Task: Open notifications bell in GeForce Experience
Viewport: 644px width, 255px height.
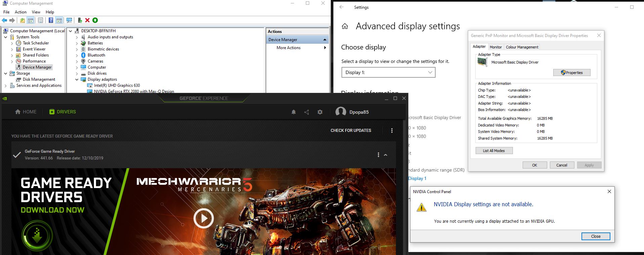Action: click(x=293, y=112)
